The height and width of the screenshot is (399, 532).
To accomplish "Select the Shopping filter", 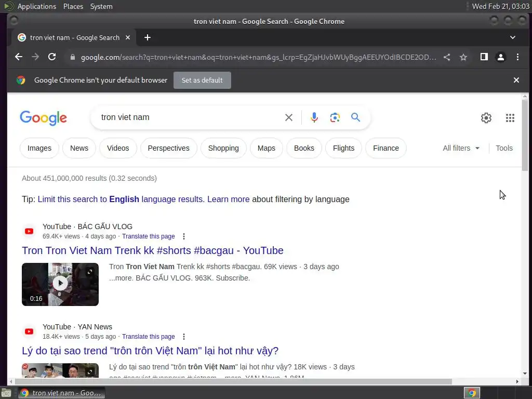I will point(223,148).
